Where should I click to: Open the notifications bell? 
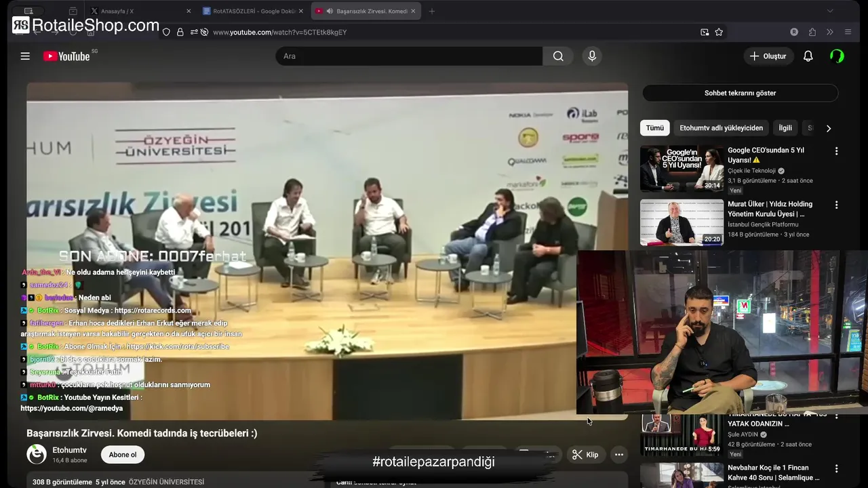click(808, 56)
